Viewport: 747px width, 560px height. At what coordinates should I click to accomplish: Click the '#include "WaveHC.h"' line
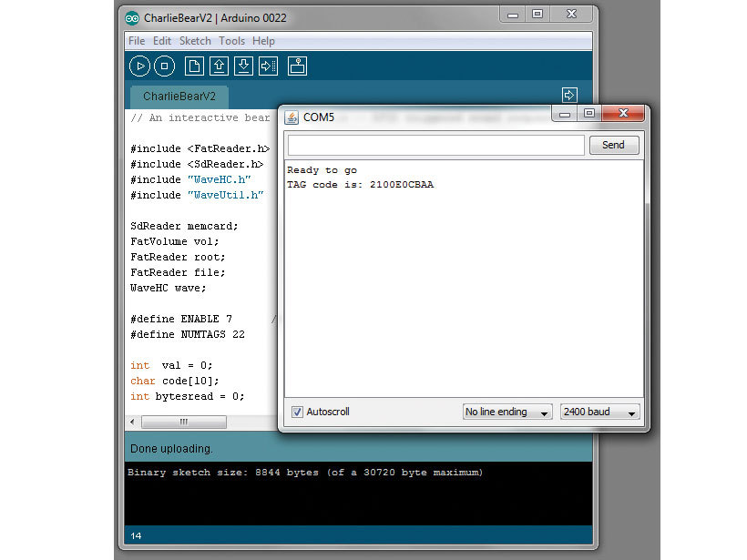coord(190,179)
